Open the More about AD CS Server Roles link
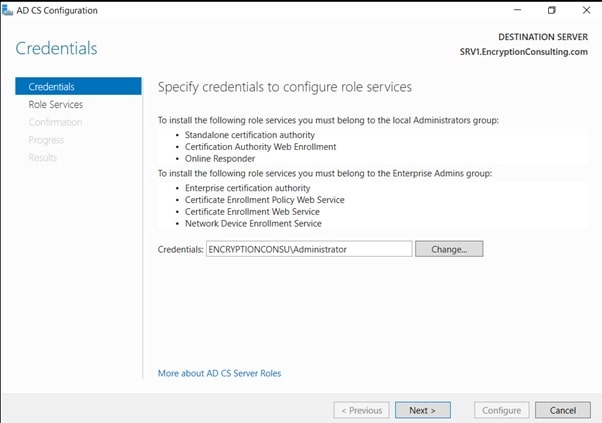 click(219, 373)
